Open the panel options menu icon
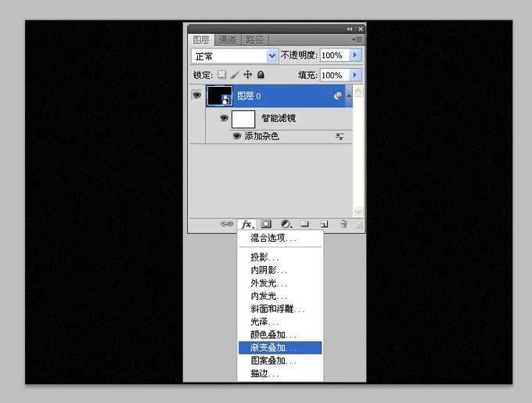 pos(358,40)
